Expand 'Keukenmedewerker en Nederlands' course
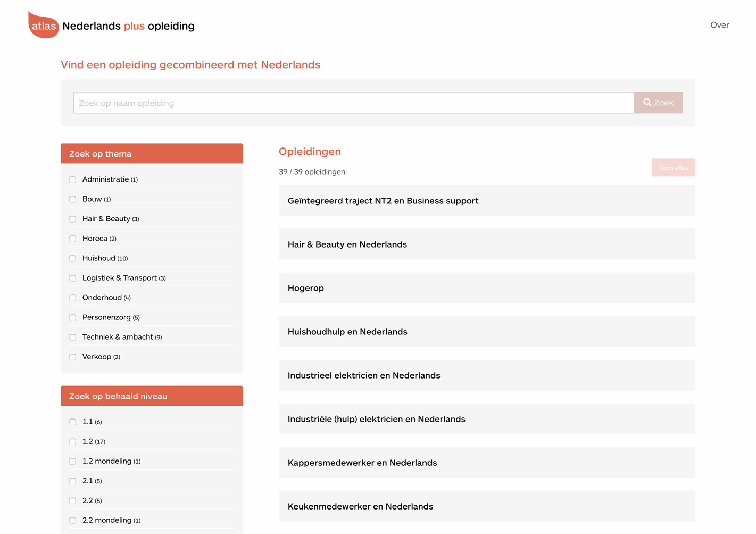The height and width of the screenshot is (534, 756). click(x=487, y=506)
